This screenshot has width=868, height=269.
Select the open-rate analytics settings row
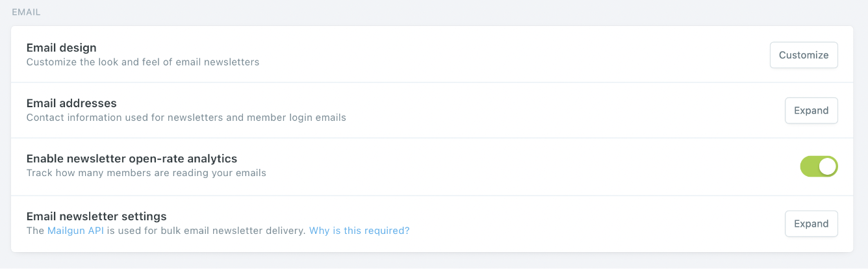click(455, 166)
